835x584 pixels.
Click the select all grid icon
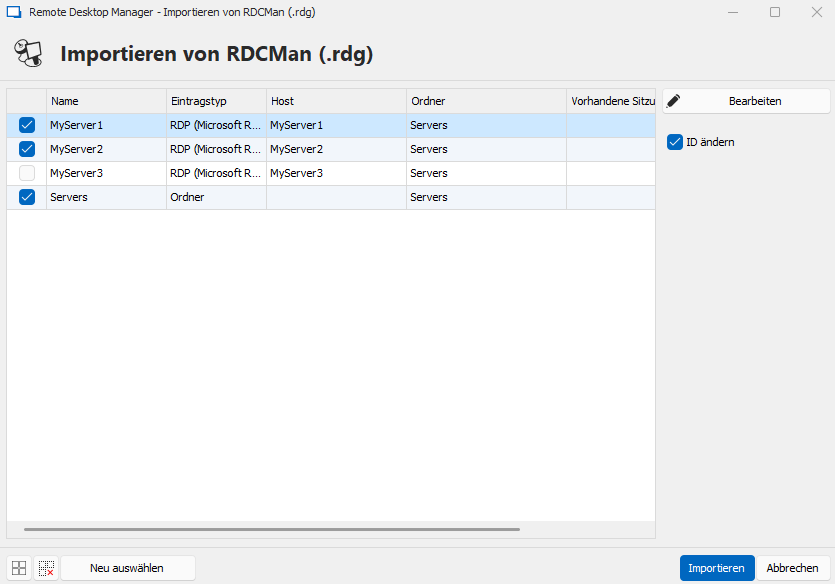19,568
